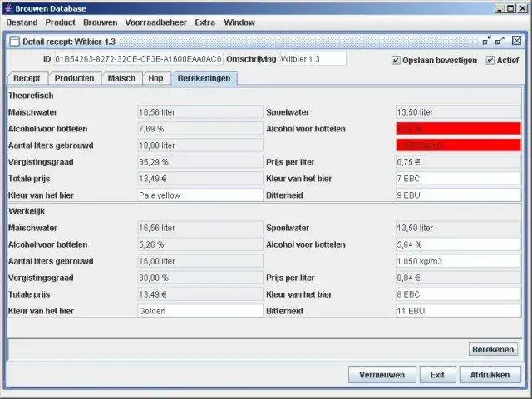Image resolution: width=532 pixels, height=399 pixels.
Task: Click the Prijs per liter value 0,75 €
Action: [x=458, y=162]
